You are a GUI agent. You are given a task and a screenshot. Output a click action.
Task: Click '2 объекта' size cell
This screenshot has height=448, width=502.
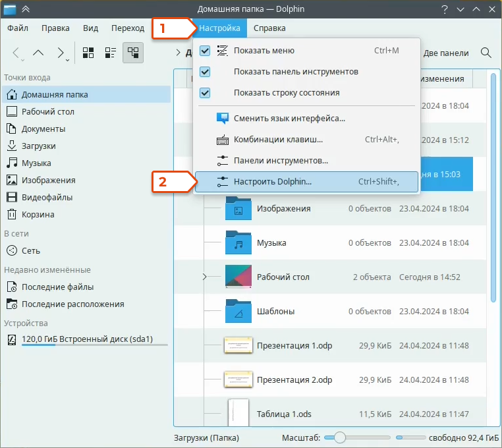point(372,277)
